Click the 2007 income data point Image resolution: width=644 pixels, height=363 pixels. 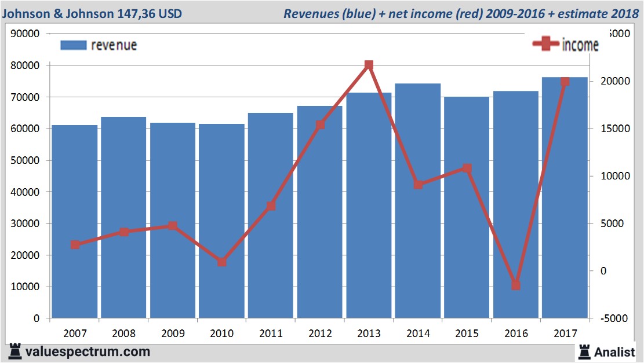pyautogui.click(x=75, y=245)
